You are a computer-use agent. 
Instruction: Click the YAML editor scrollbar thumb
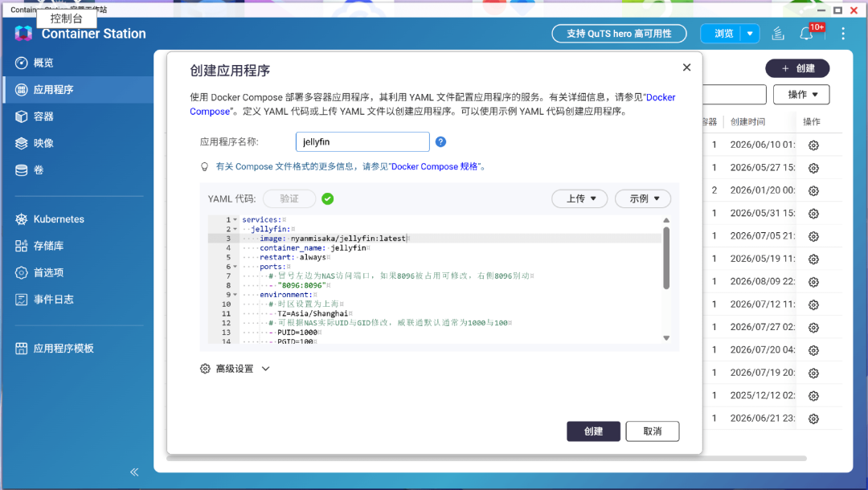[x=666, y=258]
